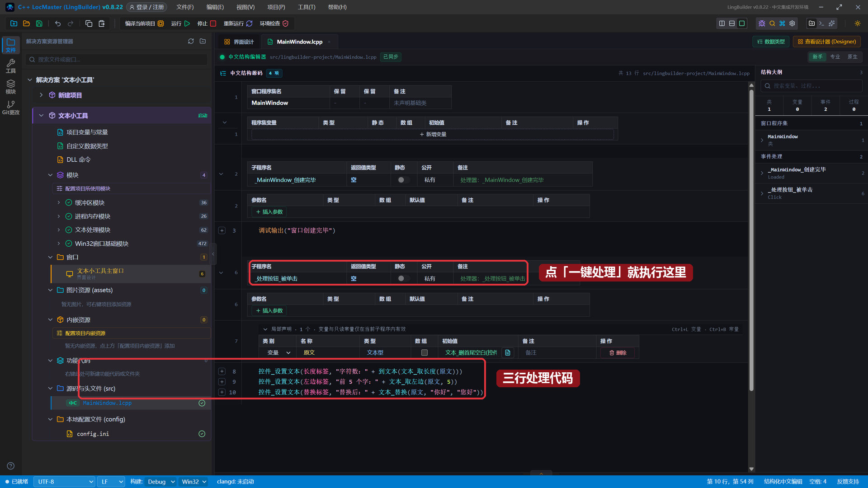The height and width of the screenshot is (488, 868).
Task: Switch to the 界面设计 tab
Action: 239,42
